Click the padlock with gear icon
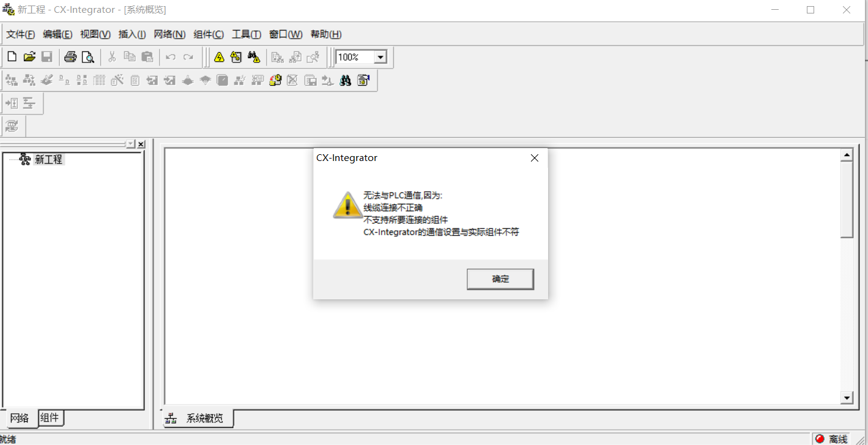This screenshot has height=445, width=868. pos(275,80)
